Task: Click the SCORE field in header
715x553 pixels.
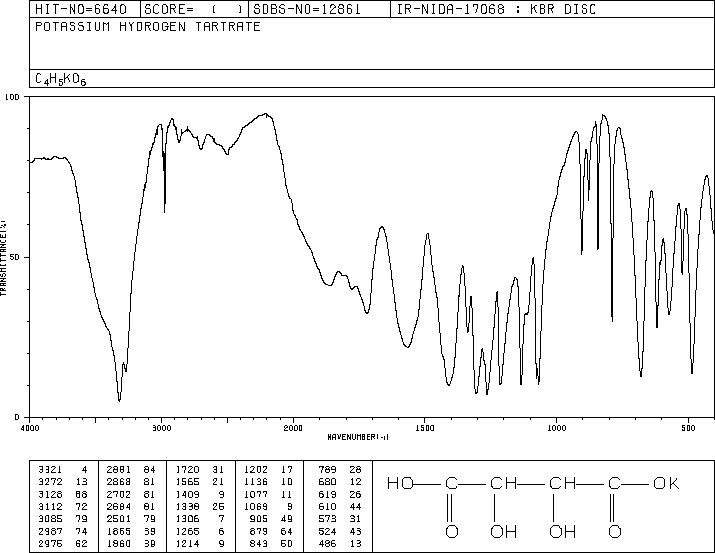Action: [194, 9]
